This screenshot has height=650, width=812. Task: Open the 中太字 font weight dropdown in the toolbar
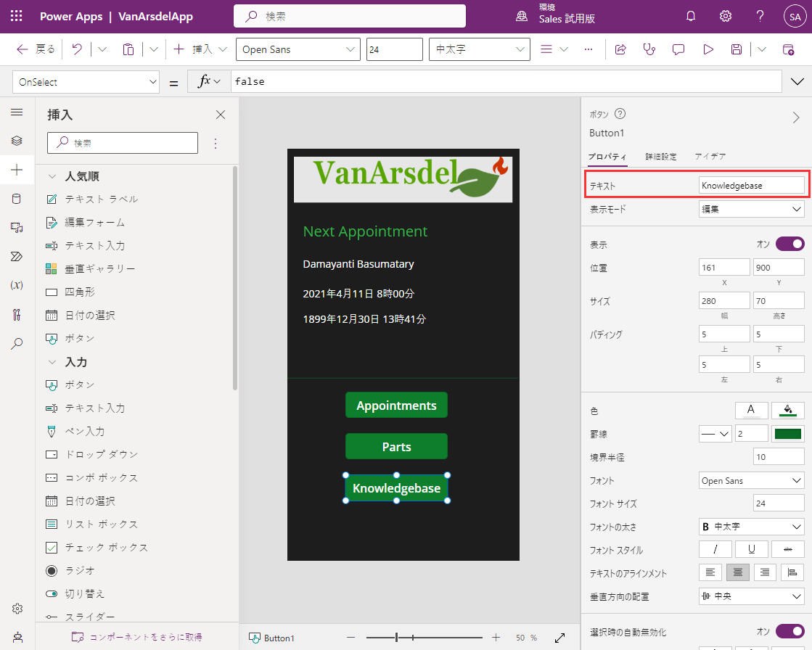(480, 49)
